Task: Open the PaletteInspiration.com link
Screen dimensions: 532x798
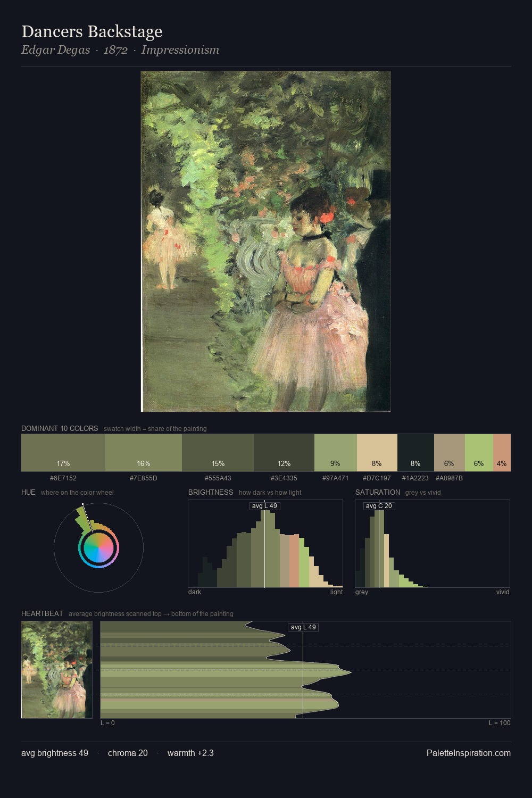Action: click(469, 753)
